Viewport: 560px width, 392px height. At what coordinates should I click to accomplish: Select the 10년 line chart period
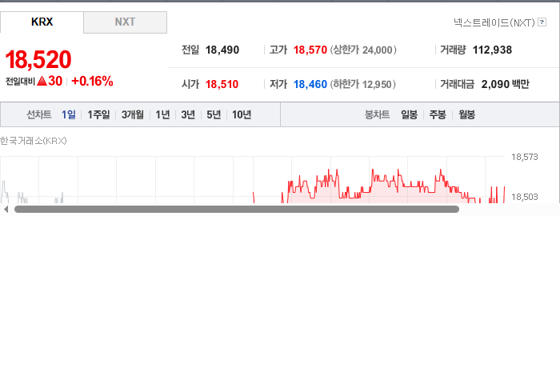pos(242,114)
